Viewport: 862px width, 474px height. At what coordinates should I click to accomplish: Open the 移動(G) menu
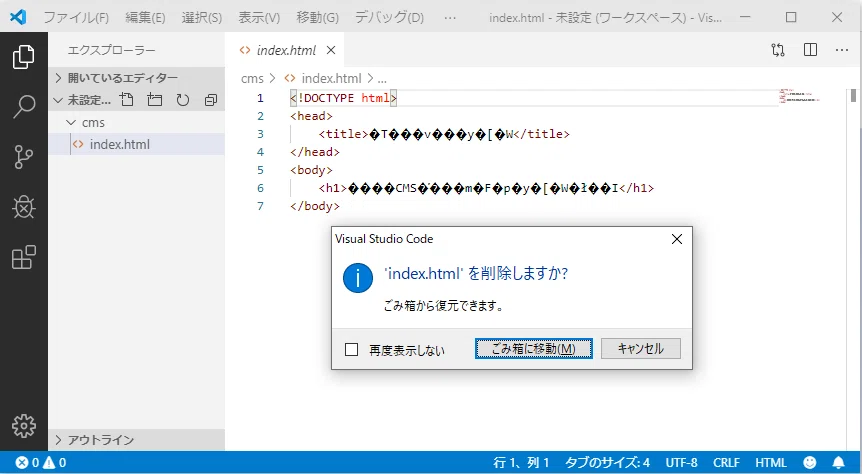[x=317, y=18]
